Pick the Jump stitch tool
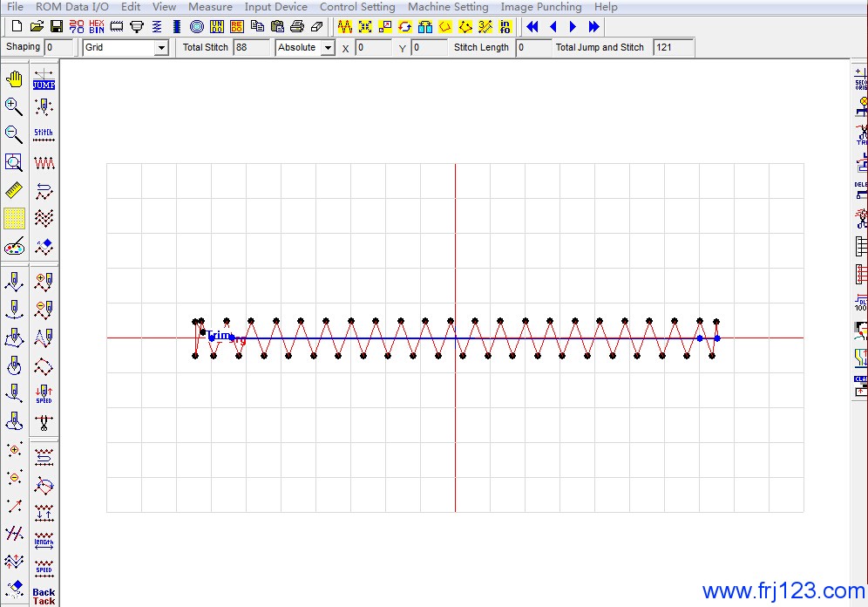The width and height of the screenshot is (868, 607). [x=44, y=79]
